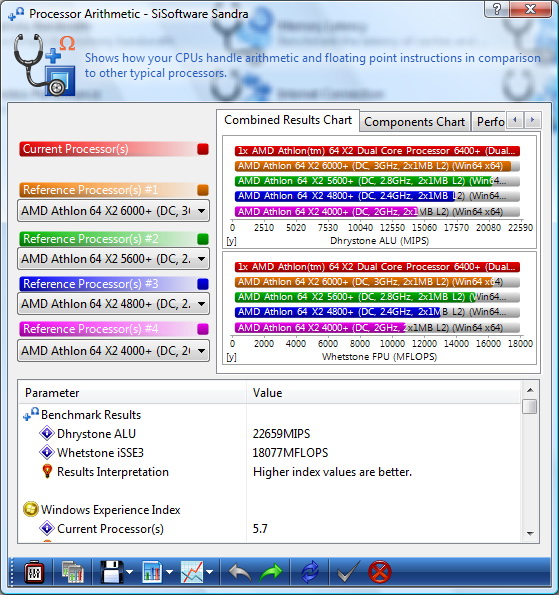
Task: Toggle the red Current Processor(s) color square
Action: click(x=203, y=149)
